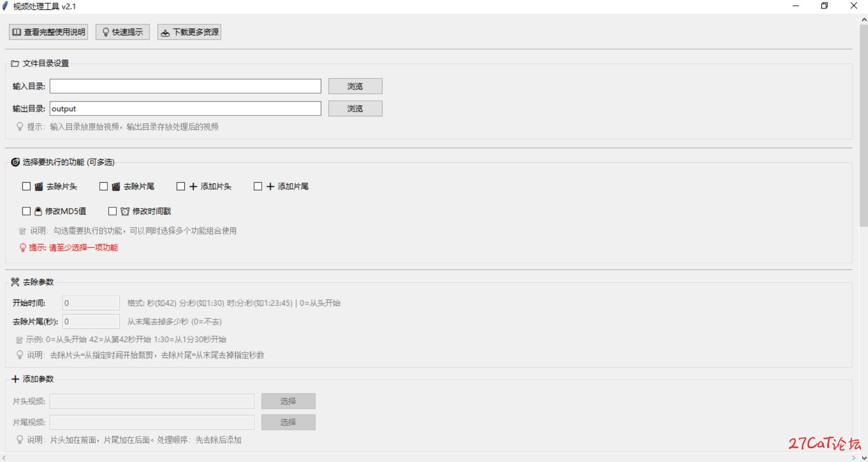Click the note icon beside 说明: 勾选需要执行的功能
Viewport: 868px width, 462px height.
coord(23,231)
